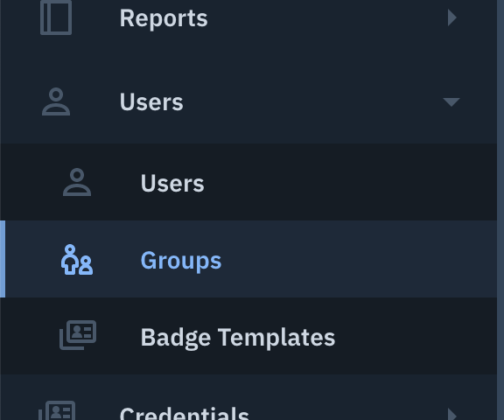Expand the Credentials submenu arrow
504x420 pixels.
click(x=451, y=414)
